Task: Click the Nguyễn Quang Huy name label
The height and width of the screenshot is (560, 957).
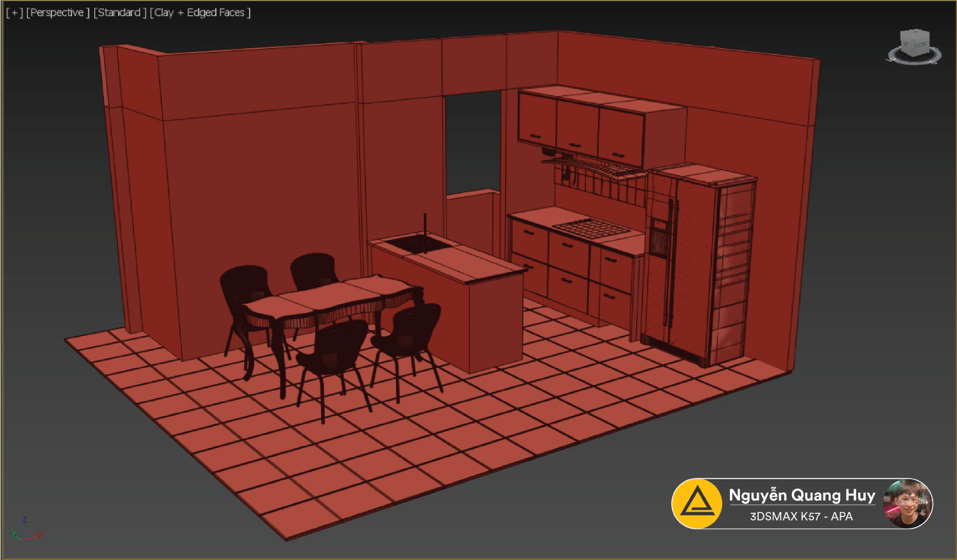Action: point(802,495)
